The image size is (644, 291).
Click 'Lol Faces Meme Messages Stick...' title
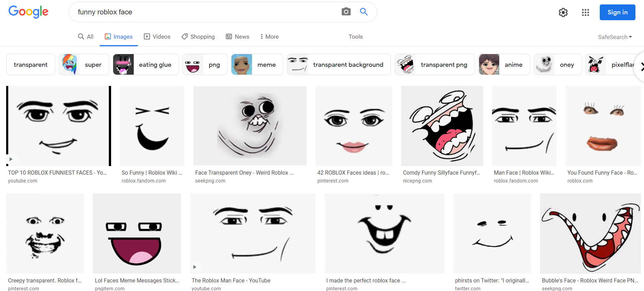click(137, 281)
